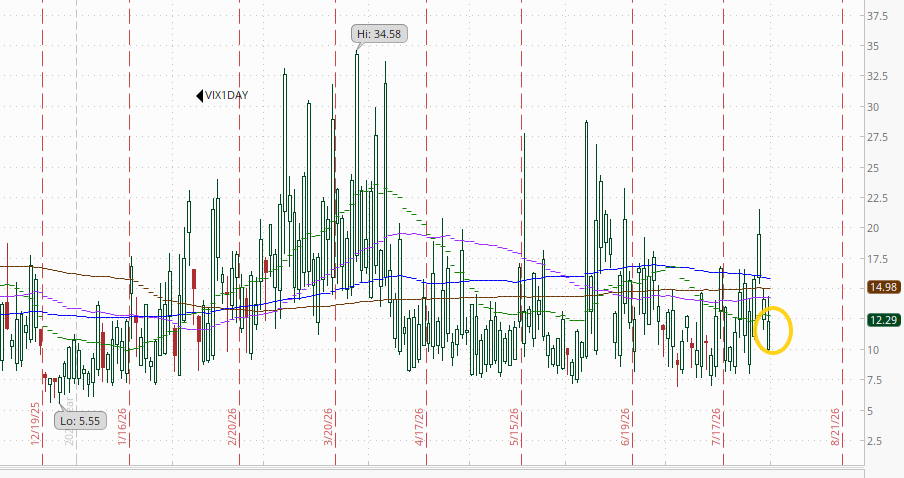904x478 pixels.
Task: Click the 30 price axis label
Action: tap(873, 107)
